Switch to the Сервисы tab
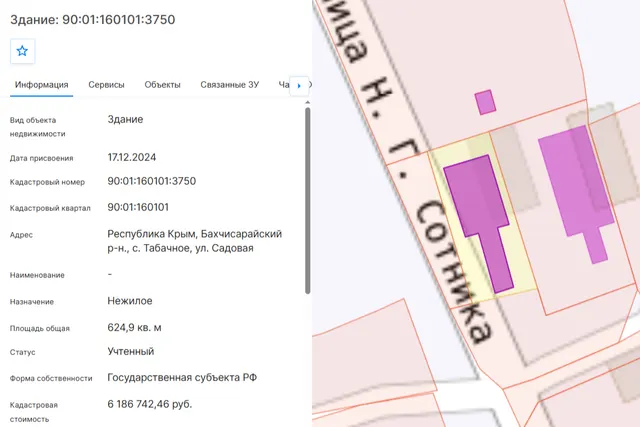 [x=107, y=85]
